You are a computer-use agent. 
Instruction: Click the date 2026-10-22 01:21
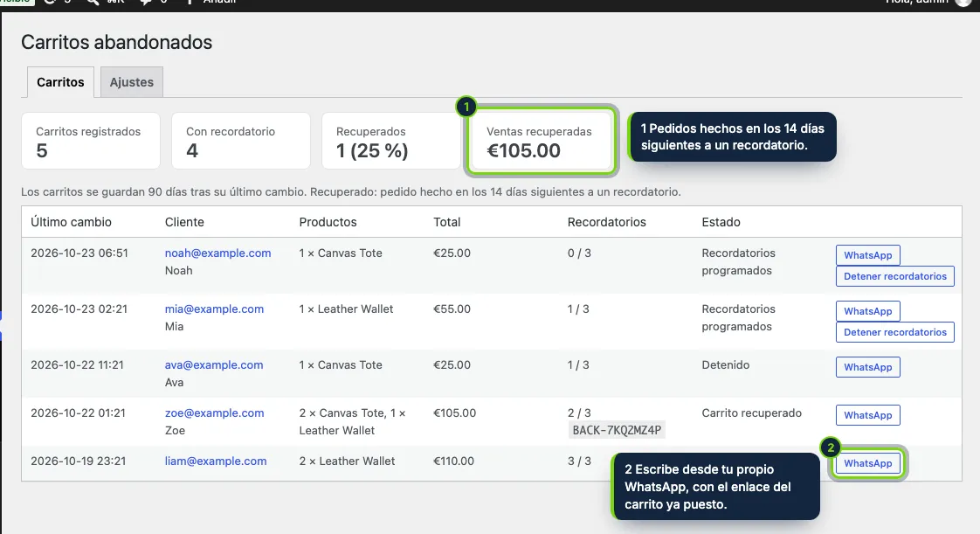[x=78, y=413]
